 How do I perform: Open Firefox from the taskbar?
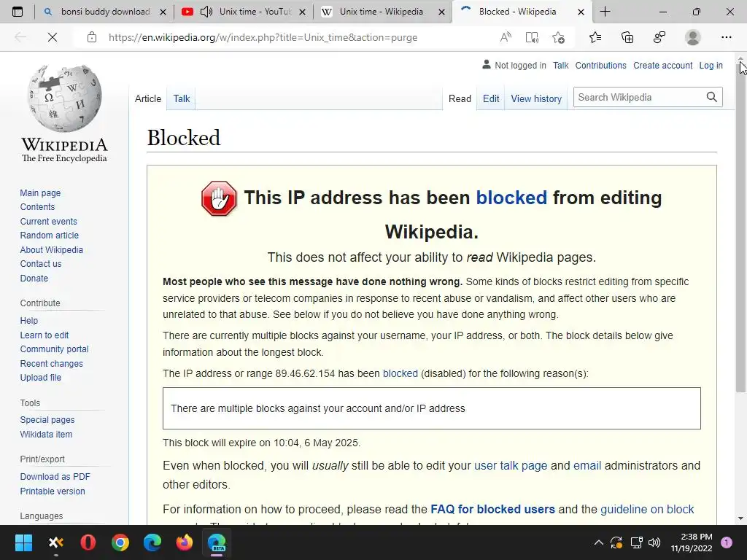[185, 542]
